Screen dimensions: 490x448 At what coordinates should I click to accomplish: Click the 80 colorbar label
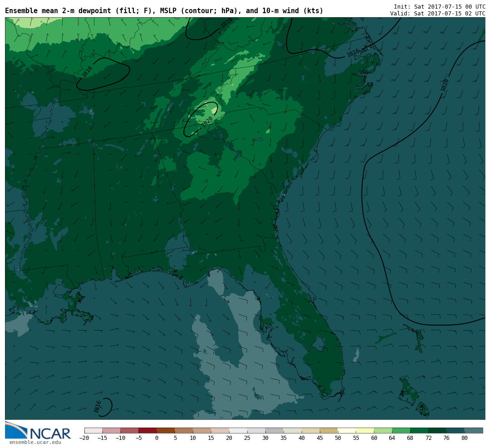click(465, 438)
